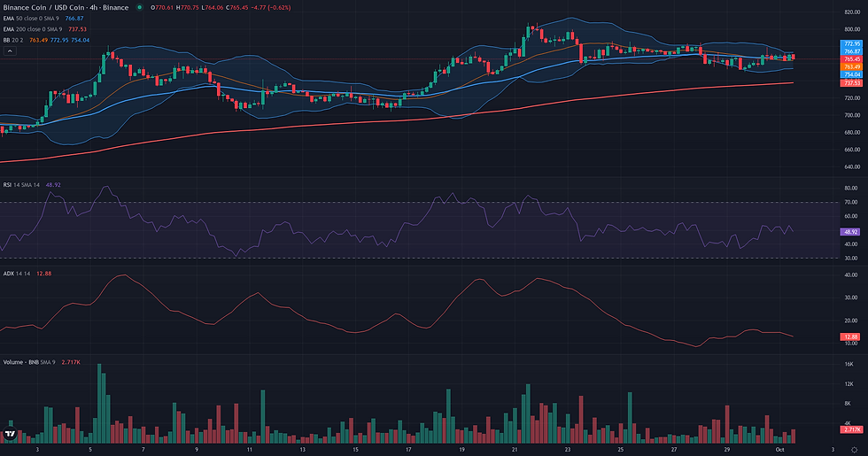Click the 766.87 EMA 50 price label

[851, 51]
